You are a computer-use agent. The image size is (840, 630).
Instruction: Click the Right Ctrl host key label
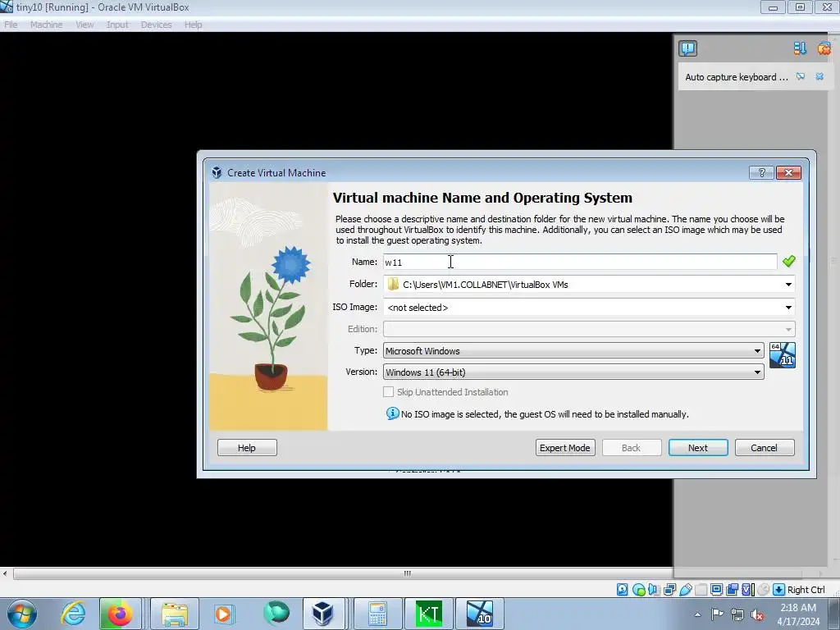coord(806,590)
